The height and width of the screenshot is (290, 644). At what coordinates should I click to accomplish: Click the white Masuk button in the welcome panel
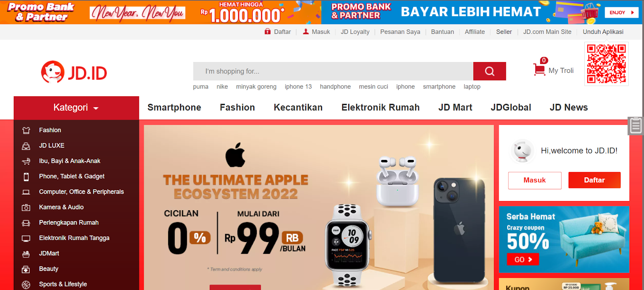pos(535,180)
